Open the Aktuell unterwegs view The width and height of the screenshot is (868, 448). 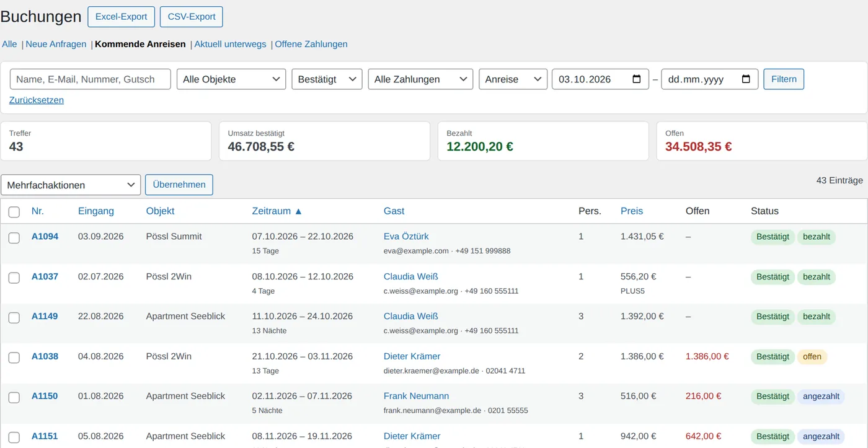click(230, 44)
